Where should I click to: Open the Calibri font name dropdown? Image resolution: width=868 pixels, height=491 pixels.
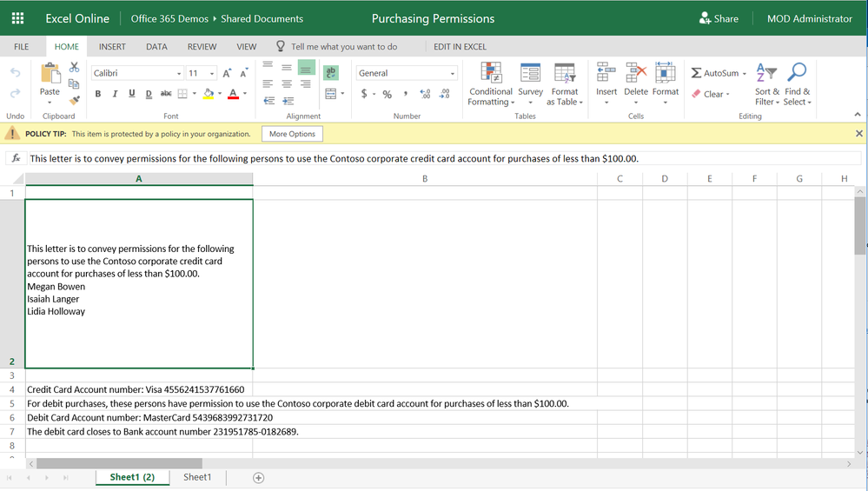click(179, 74)
